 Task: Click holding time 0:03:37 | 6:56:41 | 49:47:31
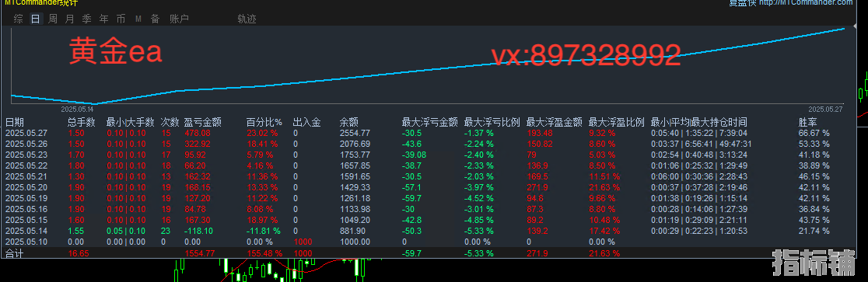pyautogui.click(x=701, y=144)
